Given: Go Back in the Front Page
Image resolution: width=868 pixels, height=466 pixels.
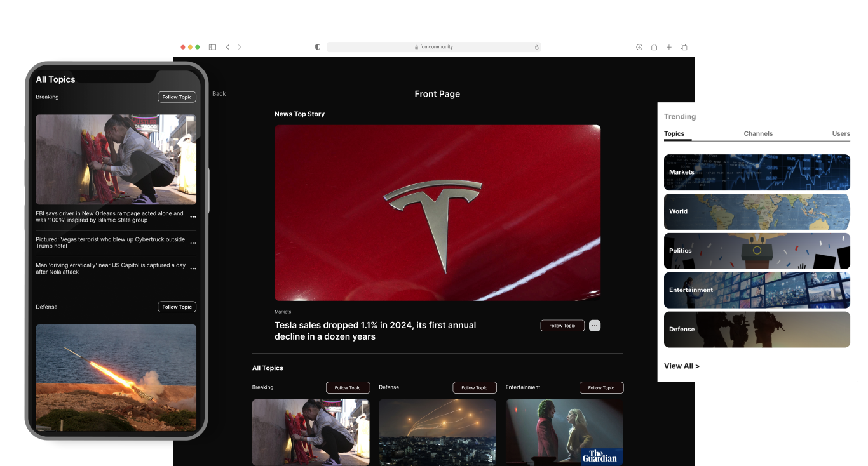Looking at the screenshot, I should pyautogui.click(x=219, y=94).
